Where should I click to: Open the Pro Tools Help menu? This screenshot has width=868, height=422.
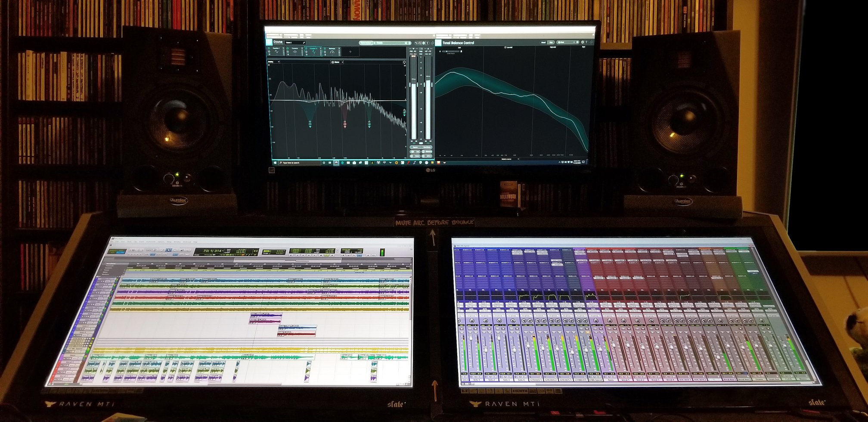(x=195, y=242)
